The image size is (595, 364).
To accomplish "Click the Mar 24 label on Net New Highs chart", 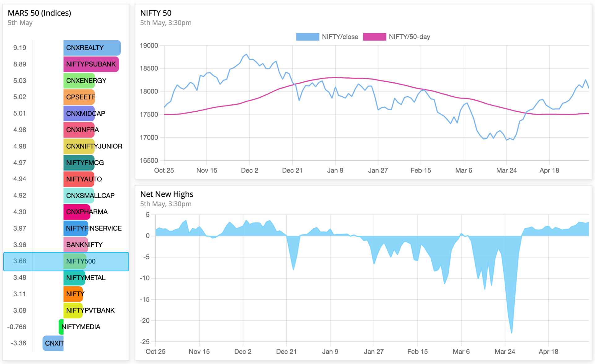I will (x=505, y=352).
